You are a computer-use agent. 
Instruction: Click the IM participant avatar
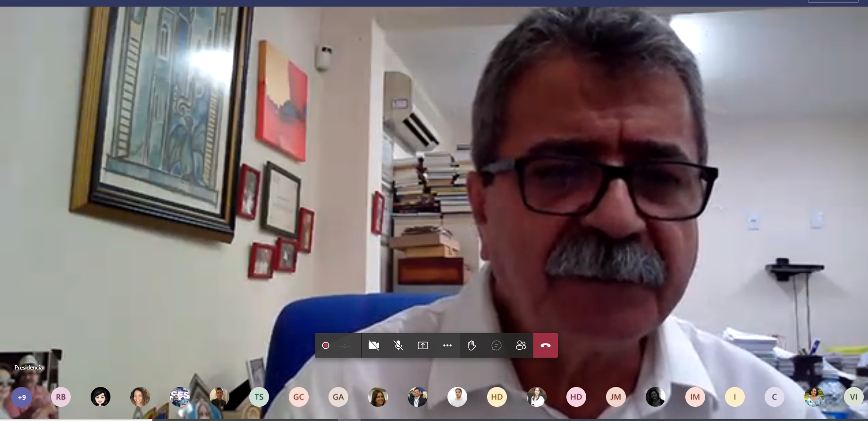695,397
